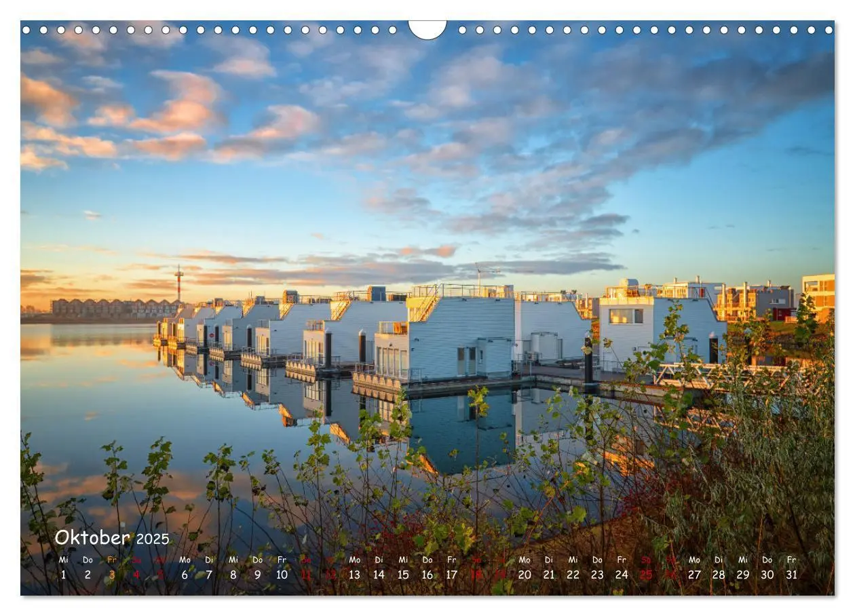
Task: Click the "Do" label above date 16
Action: point(427,560)
